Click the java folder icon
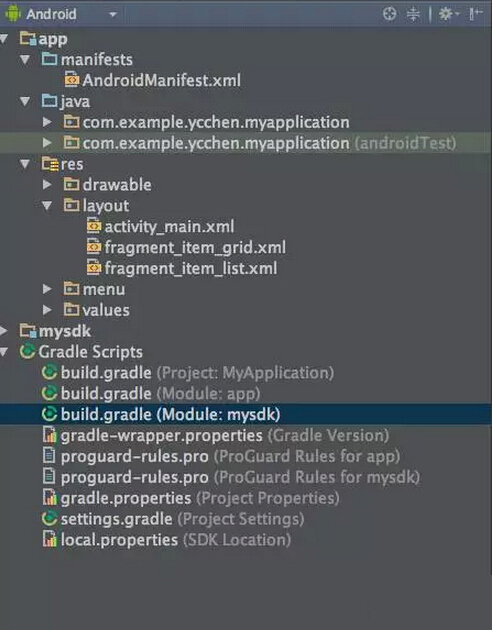 (49, 101)
